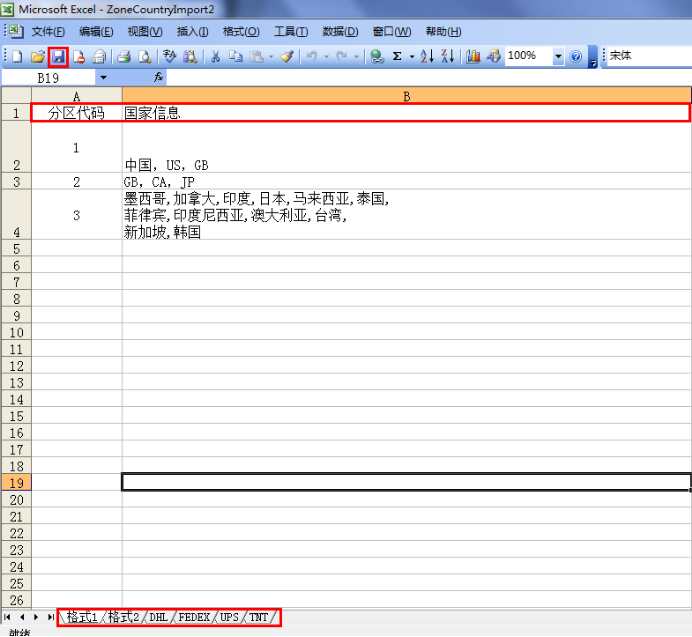Viewport: 692px width, 637px height.
Task: Click the Format Painter brush icon
Action: pos(287,57)
